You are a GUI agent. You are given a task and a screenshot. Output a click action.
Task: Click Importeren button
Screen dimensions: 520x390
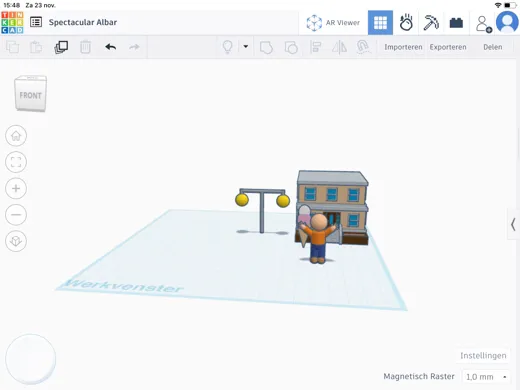coord(403,47)
